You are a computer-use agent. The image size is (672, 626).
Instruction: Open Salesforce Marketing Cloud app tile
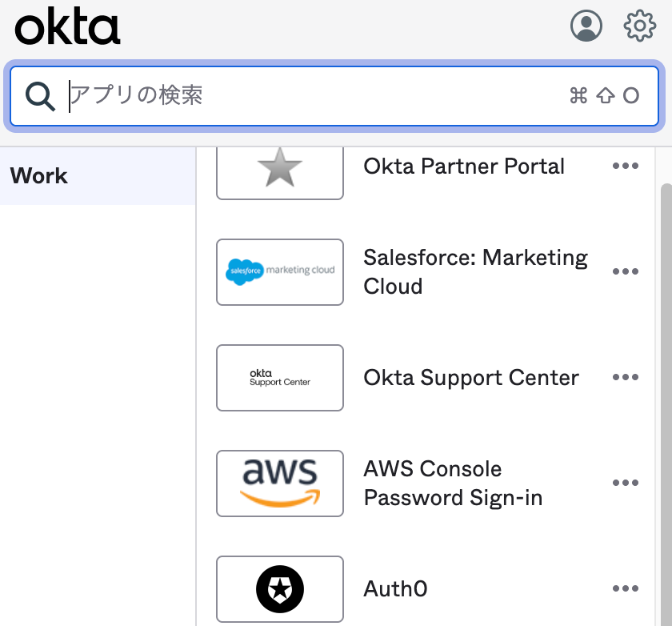pyautogui.click(x=279, y=271)
